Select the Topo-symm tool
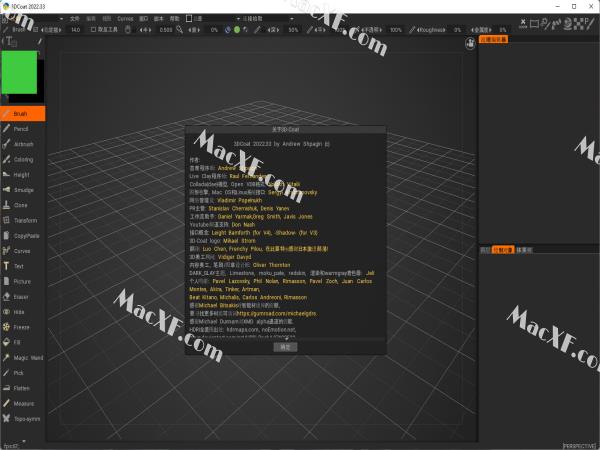The width and height of the screenshot is (600, 450). tap(23, 419)
